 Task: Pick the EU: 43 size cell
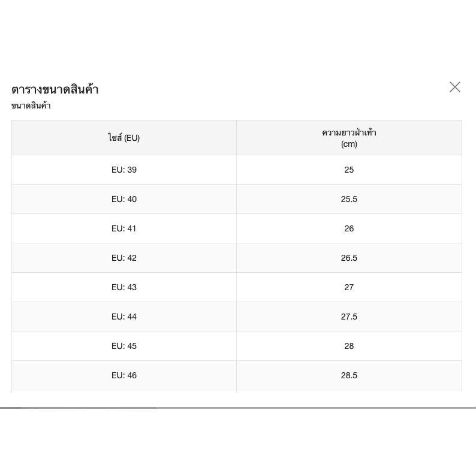pyautogui.click(x=124, y=287)
